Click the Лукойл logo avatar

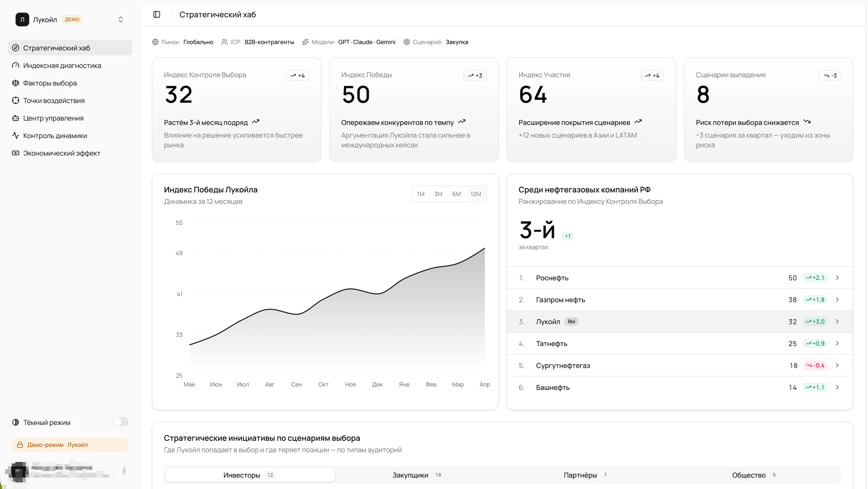tap(22, 20)
